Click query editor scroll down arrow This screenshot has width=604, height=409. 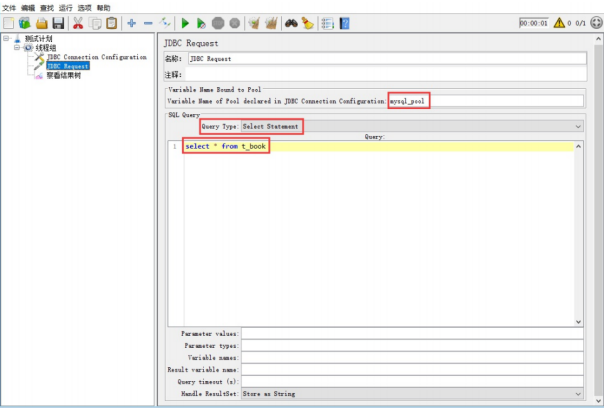tap(578, 322)
